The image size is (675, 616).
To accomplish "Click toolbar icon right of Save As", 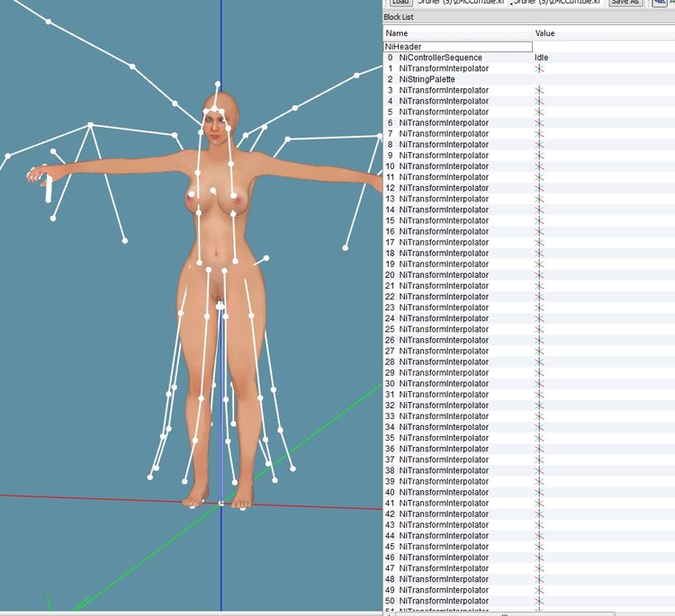I will [660, 3].
